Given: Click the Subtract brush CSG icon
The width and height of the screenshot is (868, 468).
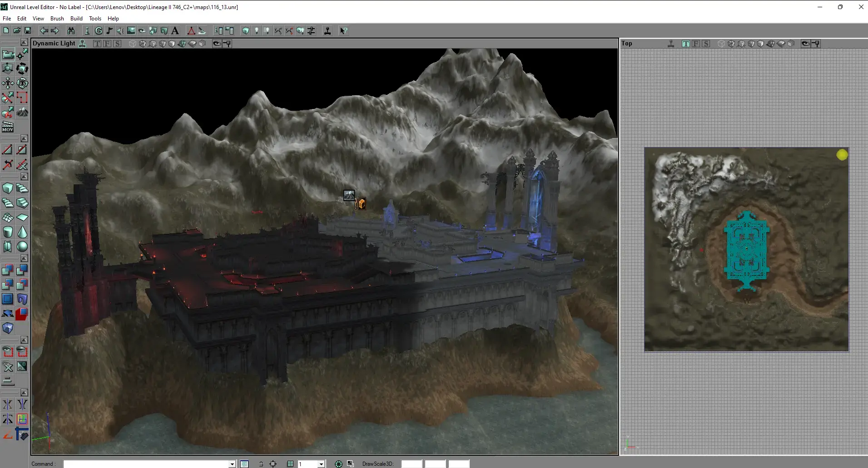Looking at the screenshot, I should pyautogui.click(x=22, y=271).
